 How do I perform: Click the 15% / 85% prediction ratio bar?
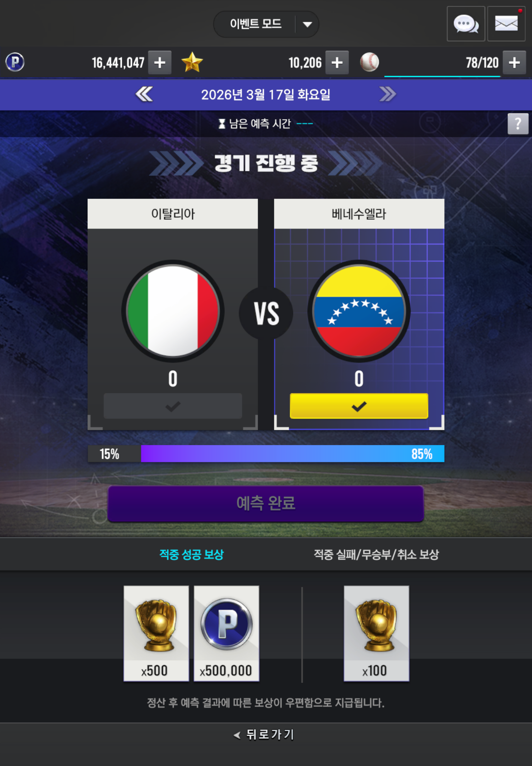point(266,454)
